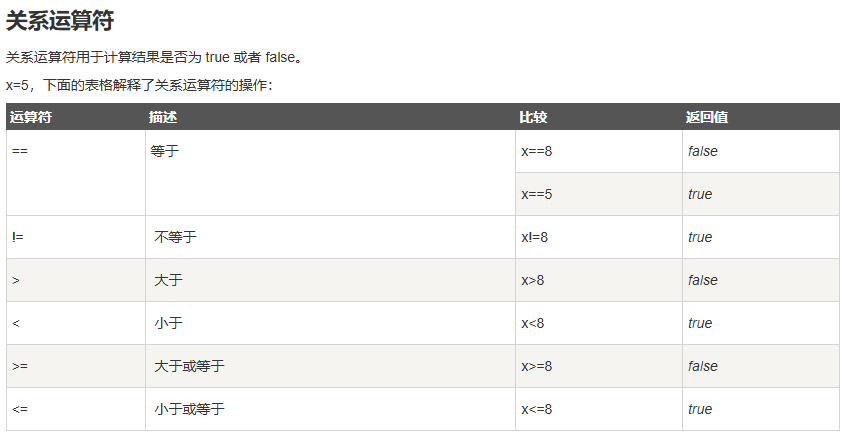Viewport: 849px width, 441px height.
Task: Click the 大于 description cell
Action: coord(169,281)
